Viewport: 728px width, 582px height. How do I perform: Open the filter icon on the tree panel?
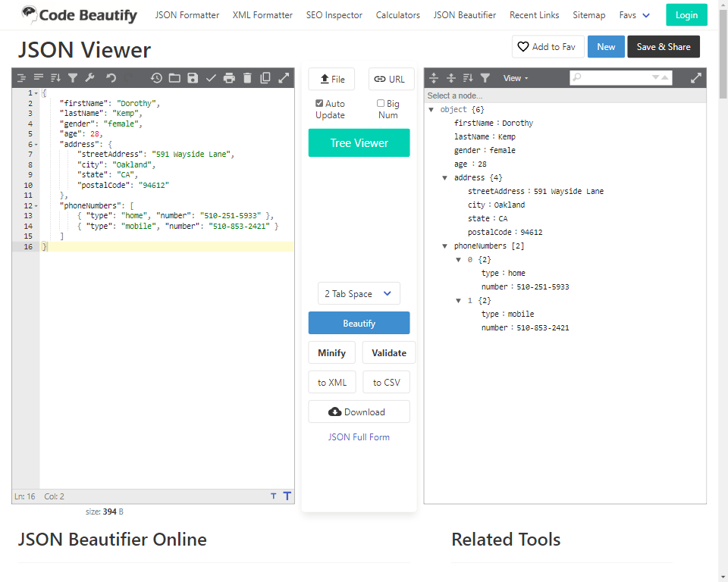tap(485, 77)
